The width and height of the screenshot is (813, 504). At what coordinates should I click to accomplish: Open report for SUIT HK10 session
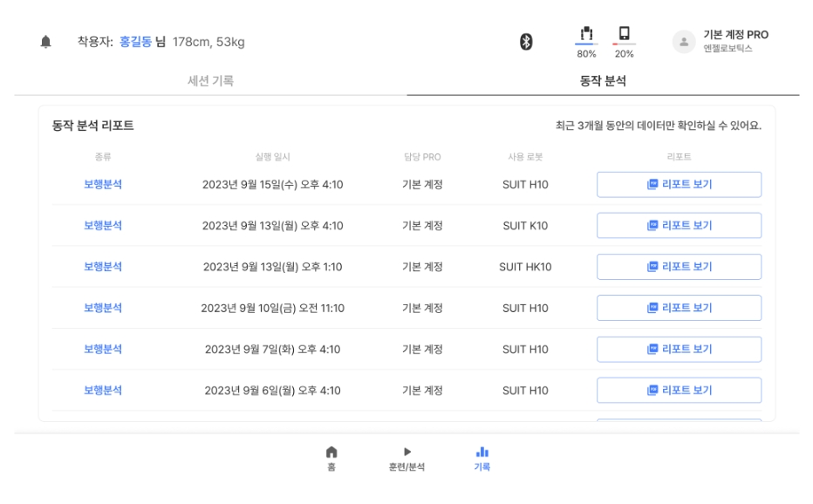[679, 267]
